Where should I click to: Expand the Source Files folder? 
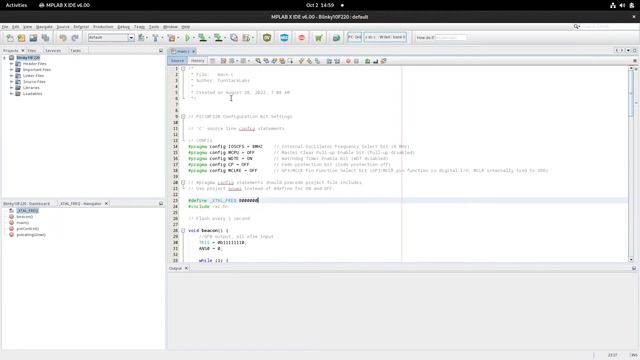11,82
